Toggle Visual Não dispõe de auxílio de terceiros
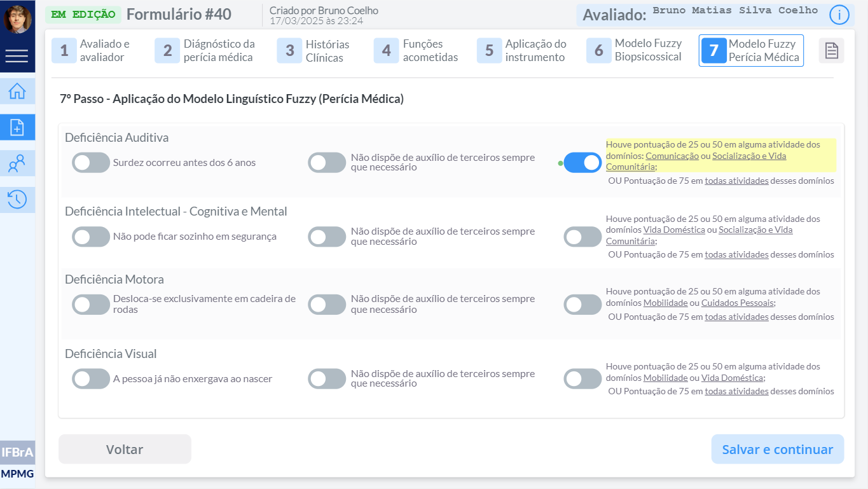 pyautogui.click(x=327, y=379)
